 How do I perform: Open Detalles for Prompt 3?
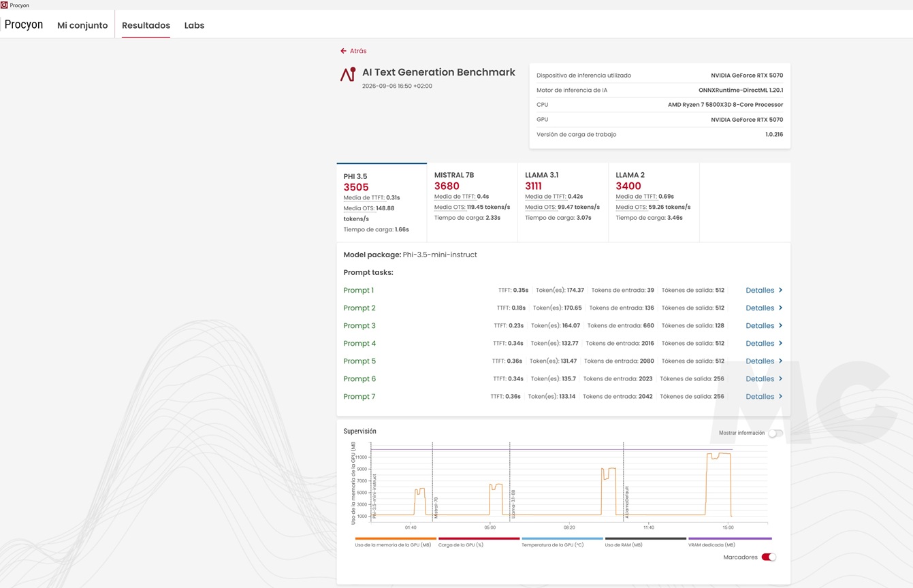(760, 325)
